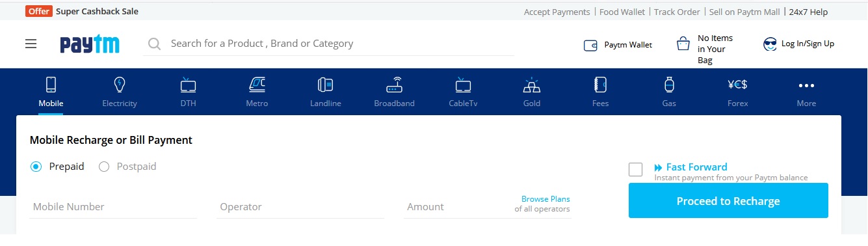
Task: Click 'No Items in Your Bag' text
Action: point(715,49)
